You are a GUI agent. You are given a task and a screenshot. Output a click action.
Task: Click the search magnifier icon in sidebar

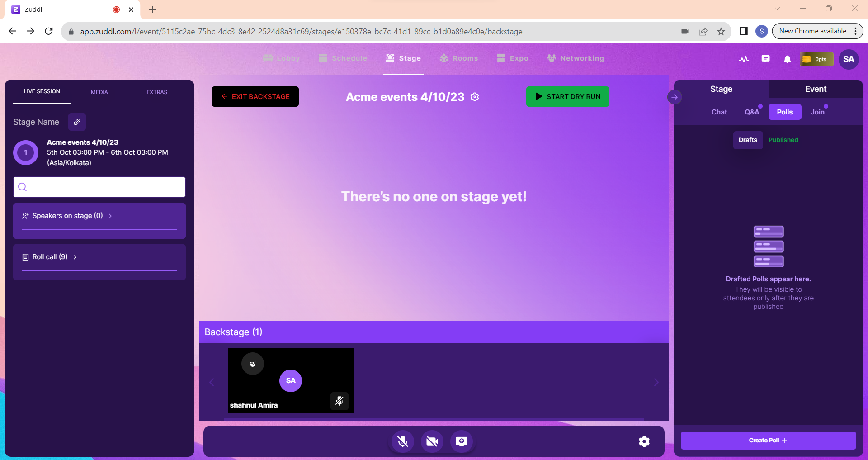pyautogui.click(x=22, y=187)
